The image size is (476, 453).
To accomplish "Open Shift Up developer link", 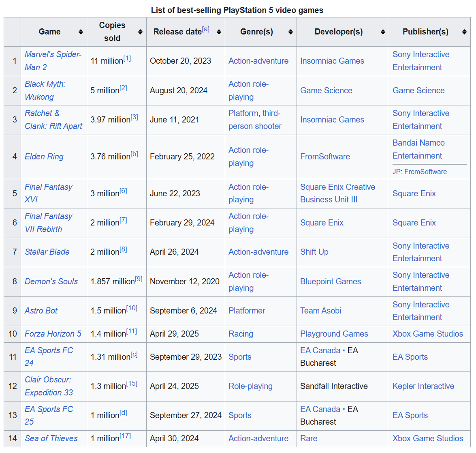I will tap(314, 252).
